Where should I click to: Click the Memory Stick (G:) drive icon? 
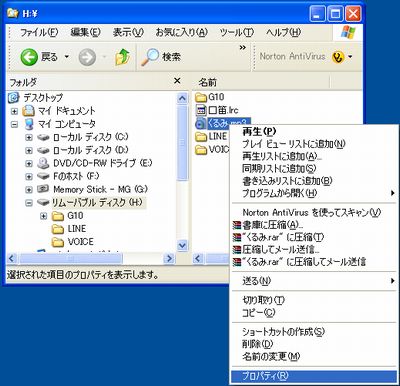pos(43,189)
